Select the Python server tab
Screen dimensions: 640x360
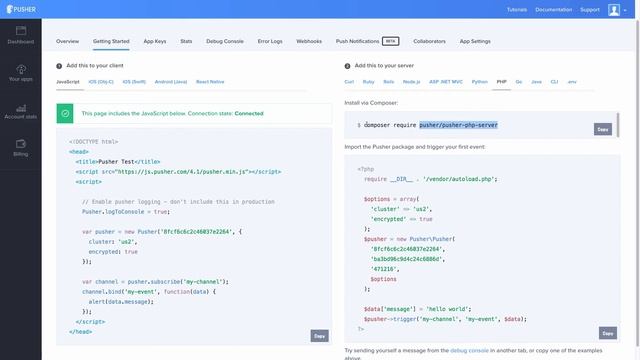coord(480,82)
